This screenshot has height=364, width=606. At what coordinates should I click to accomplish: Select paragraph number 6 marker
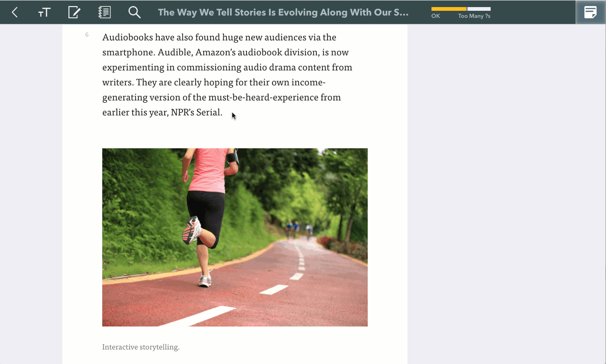pos(87,35)
